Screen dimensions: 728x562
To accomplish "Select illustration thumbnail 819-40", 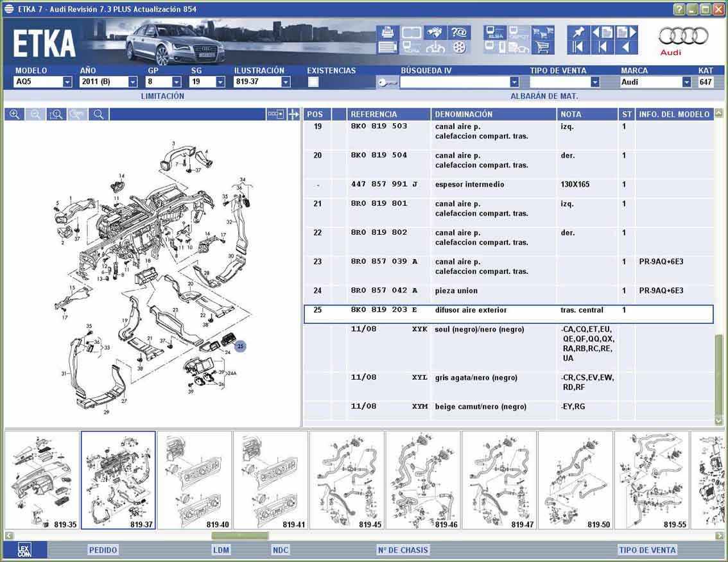I will pos(195,481).
